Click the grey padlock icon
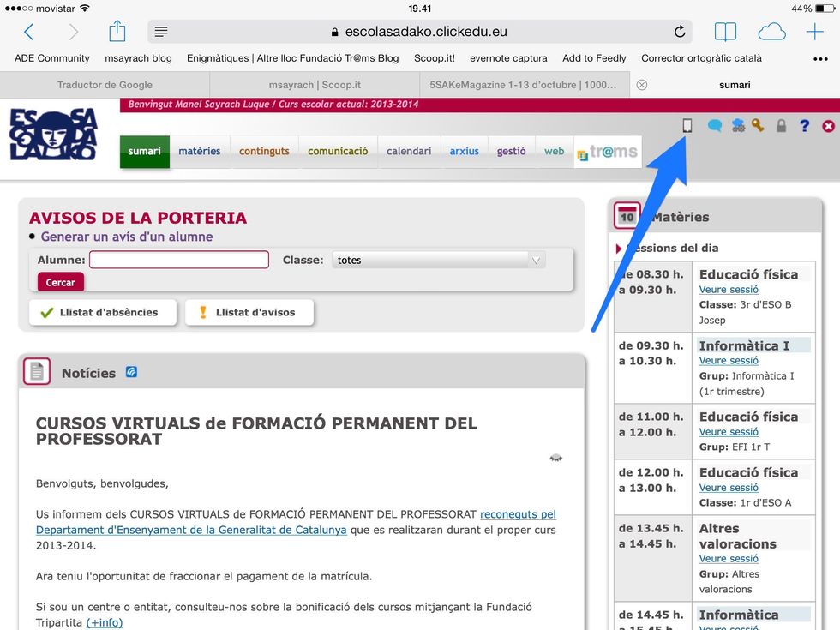 [781, 126]
